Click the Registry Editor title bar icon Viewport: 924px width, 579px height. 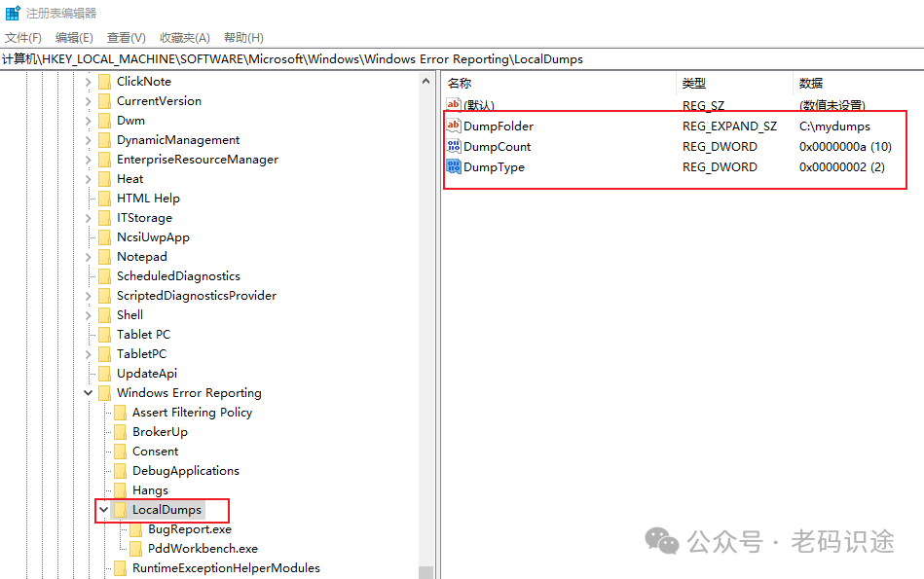point(13,13)
